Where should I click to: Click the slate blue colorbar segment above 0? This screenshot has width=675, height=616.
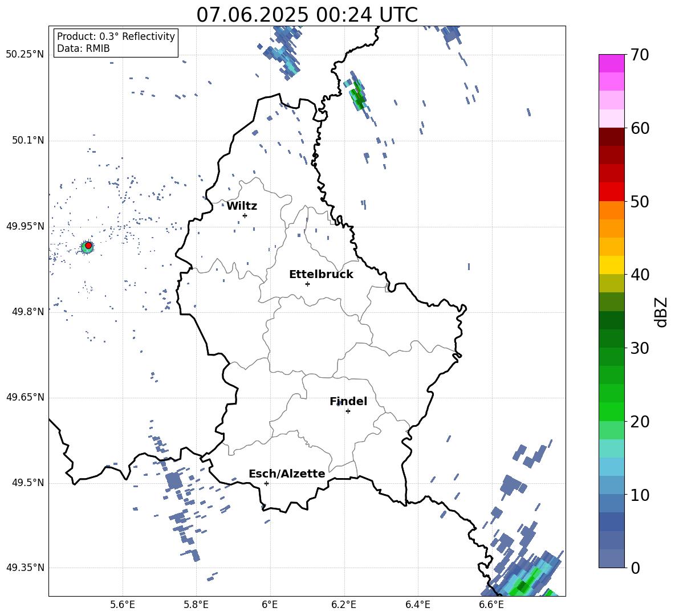(612, 558)
